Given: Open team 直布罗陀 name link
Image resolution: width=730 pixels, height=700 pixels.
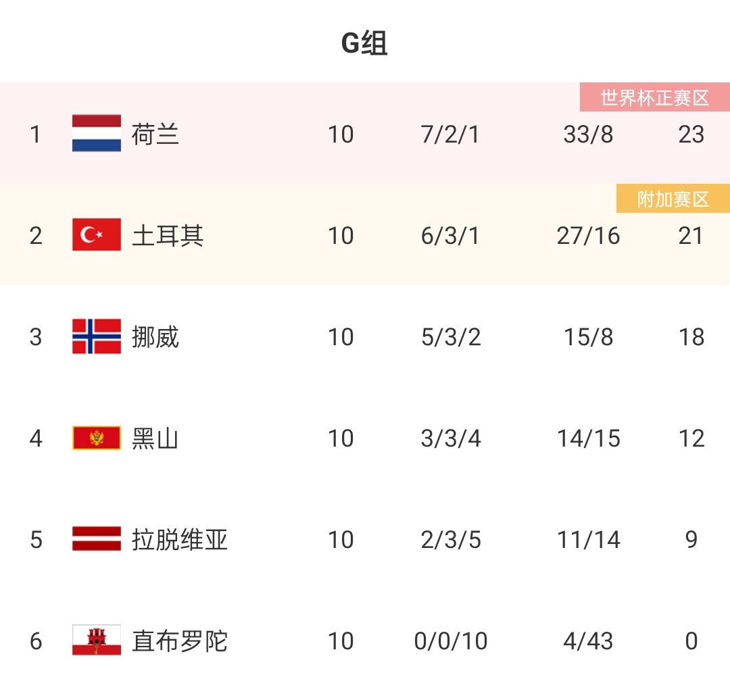Looking at the screenshot, I should coord(180,641).
